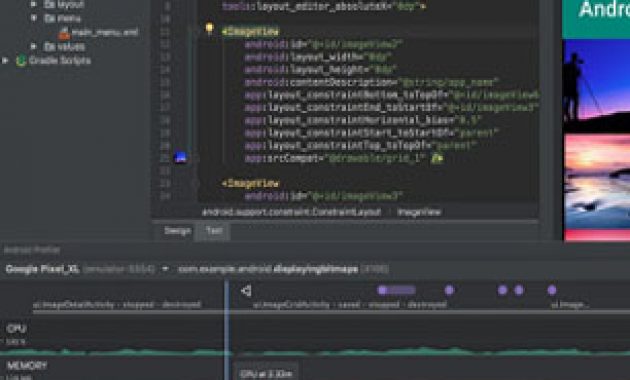The height and width of the screenshot is (380, 630).
Task: Switch to the Text tab
Action: (x=213, y=231)
